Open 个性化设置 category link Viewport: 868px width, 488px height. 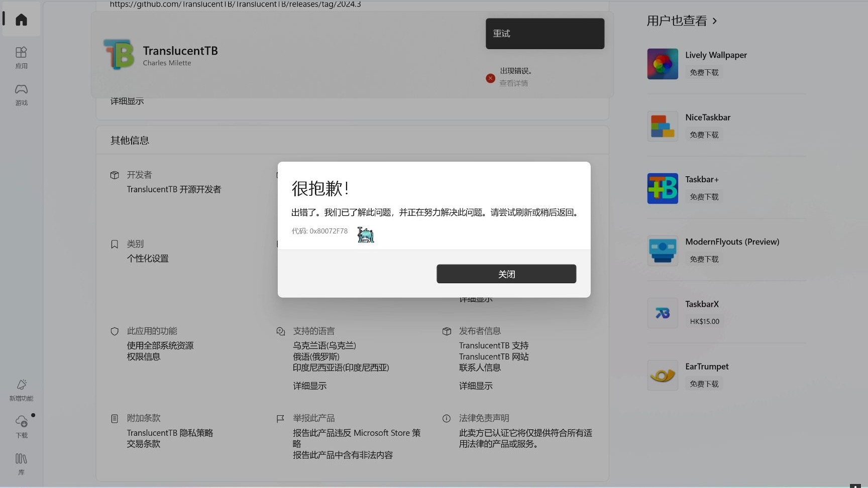(148, 259)
